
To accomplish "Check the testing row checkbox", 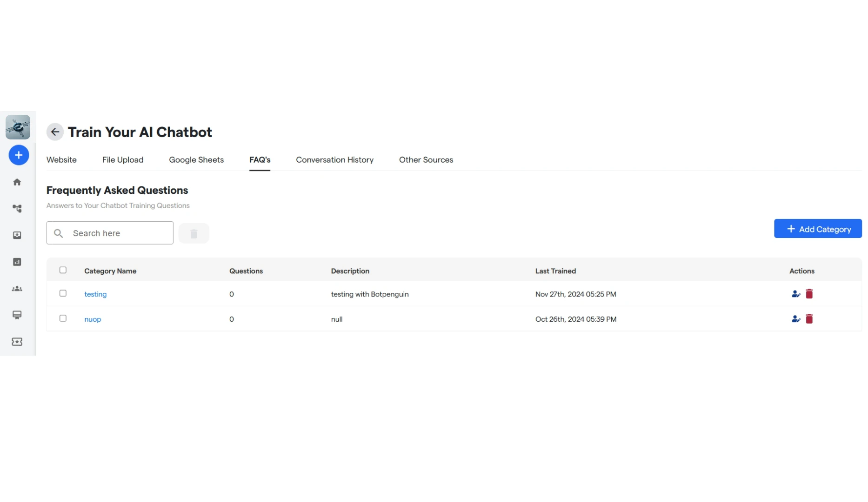I will [63, 293].
